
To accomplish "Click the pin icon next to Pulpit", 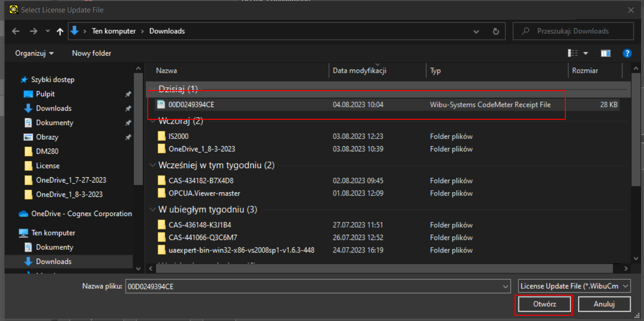I will coord(128,94).
